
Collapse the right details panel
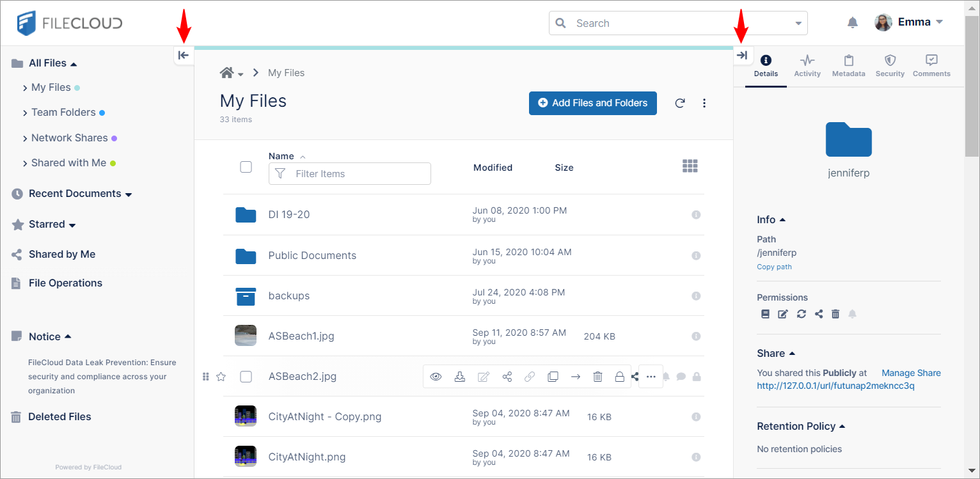tap(742, 56)
